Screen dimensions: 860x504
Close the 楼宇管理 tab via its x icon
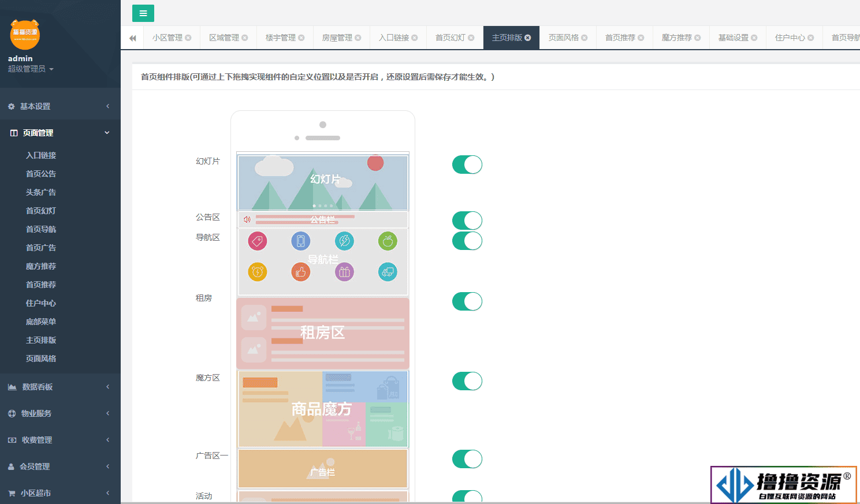301,38
